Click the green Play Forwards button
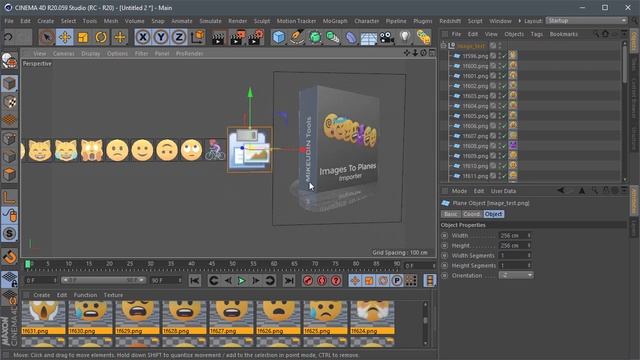 [x=242, y=281]
